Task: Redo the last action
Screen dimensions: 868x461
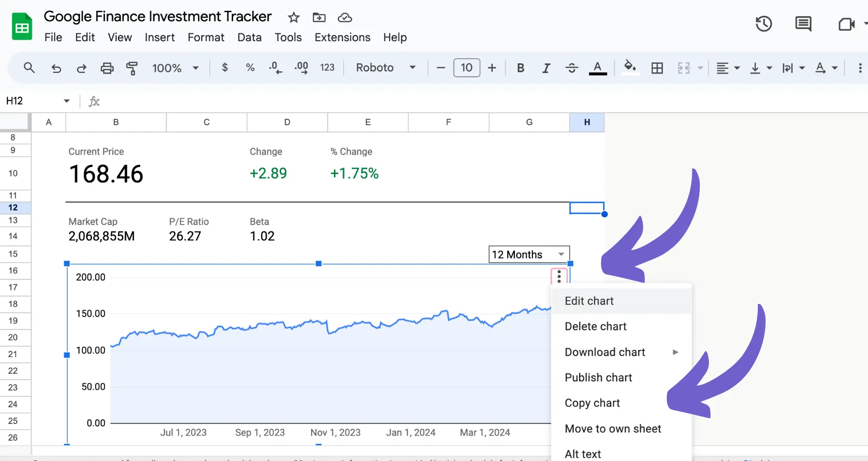Action: point(81,68)
